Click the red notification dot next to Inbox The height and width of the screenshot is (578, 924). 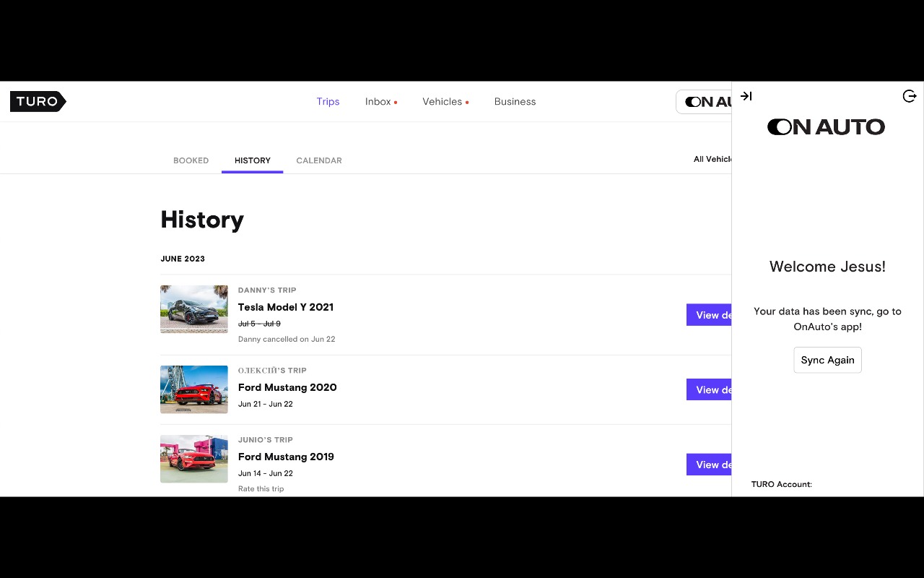coord(395,103)
